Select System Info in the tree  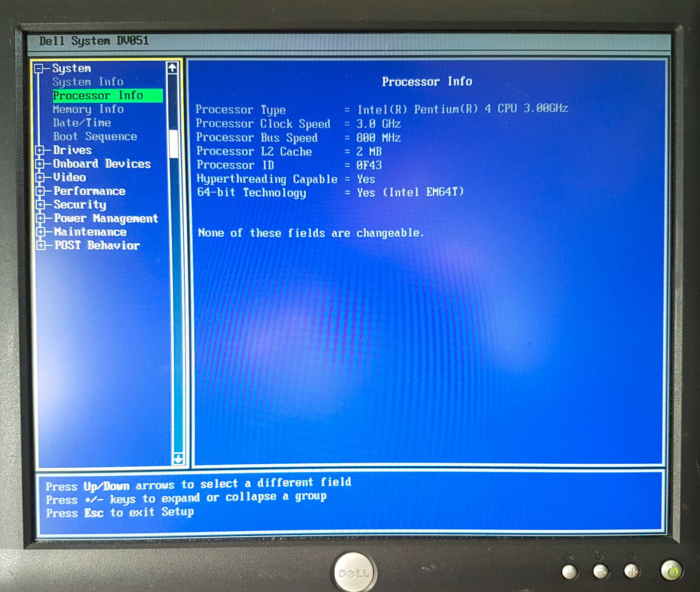tap(88, 82)
